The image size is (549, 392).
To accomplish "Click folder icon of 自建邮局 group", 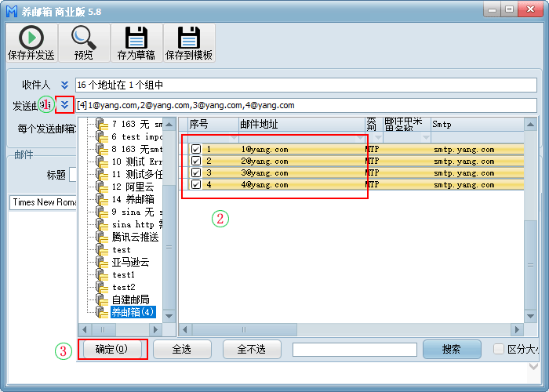I will click(x=102, y=300).
